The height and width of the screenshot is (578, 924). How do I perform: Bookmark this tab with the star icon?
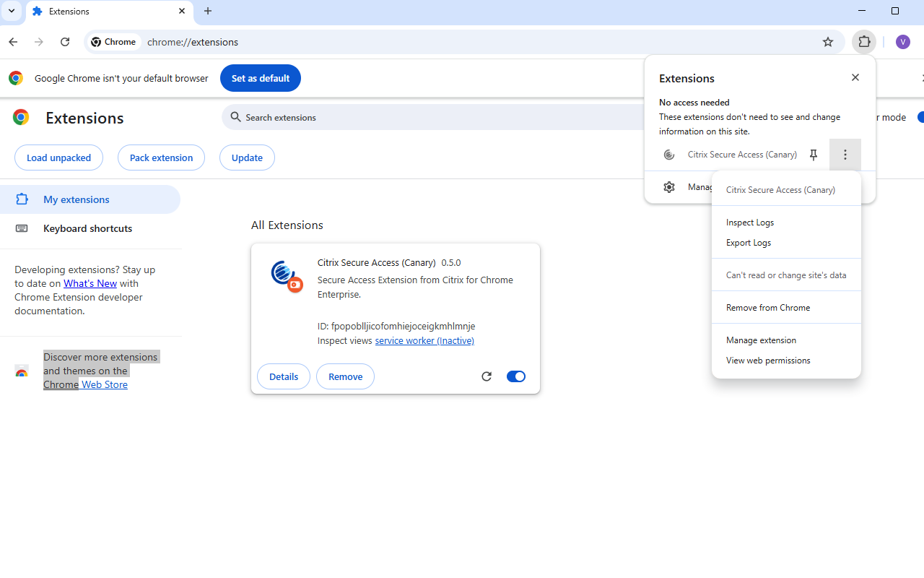coord(828,42)
